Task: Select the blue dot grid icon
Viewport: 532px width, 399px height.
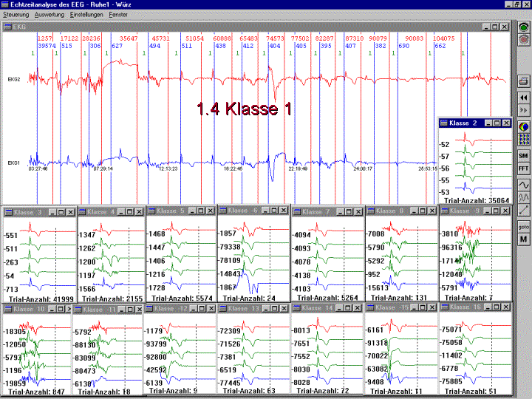Action: point(524,140)
